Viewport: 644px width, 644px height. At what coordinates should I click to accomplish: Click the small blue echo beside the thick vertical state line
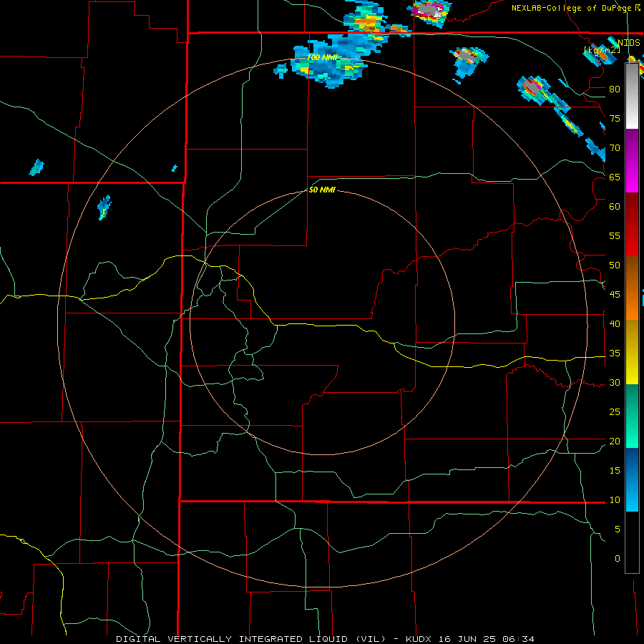pos(174,168)
